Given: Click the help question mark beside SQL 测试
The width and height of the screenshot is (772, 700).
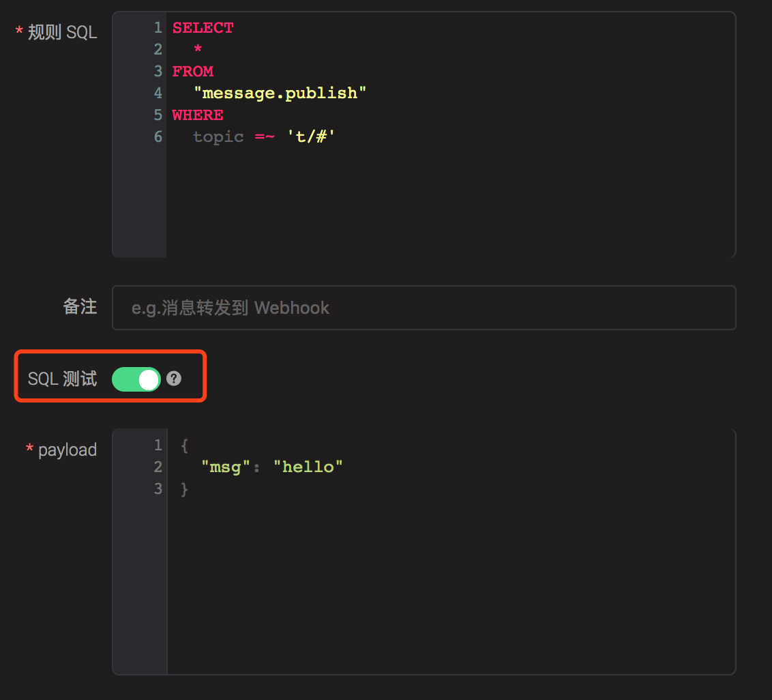Looking at the screenshot, I should [174, 379].
